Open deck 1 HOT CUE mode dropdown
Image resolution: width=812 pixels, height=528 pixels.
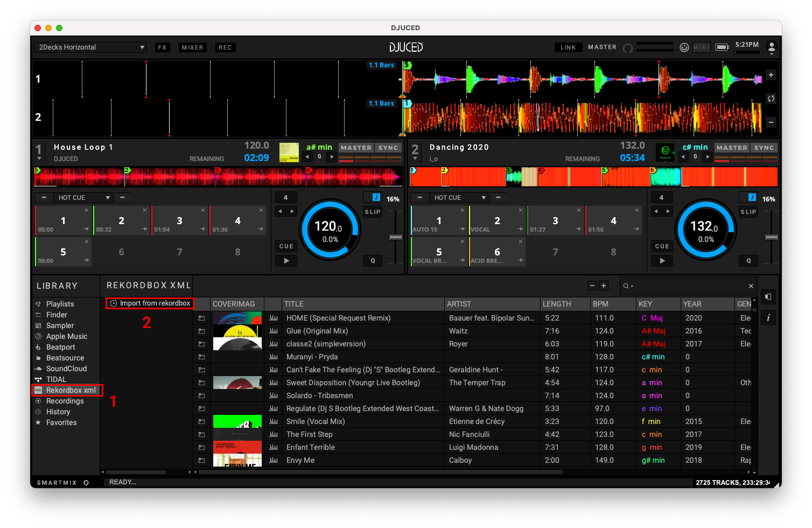83,198
